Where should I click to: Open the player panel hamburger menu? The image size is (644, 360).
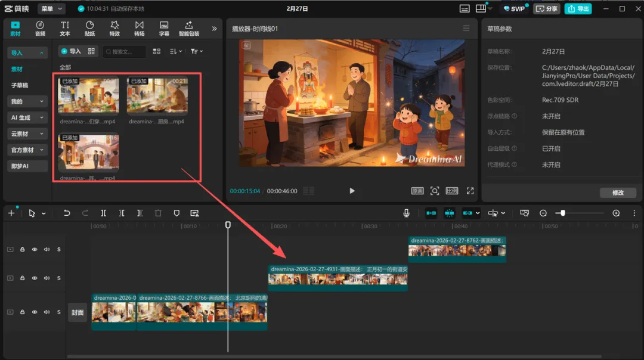[x=466, y=29]
